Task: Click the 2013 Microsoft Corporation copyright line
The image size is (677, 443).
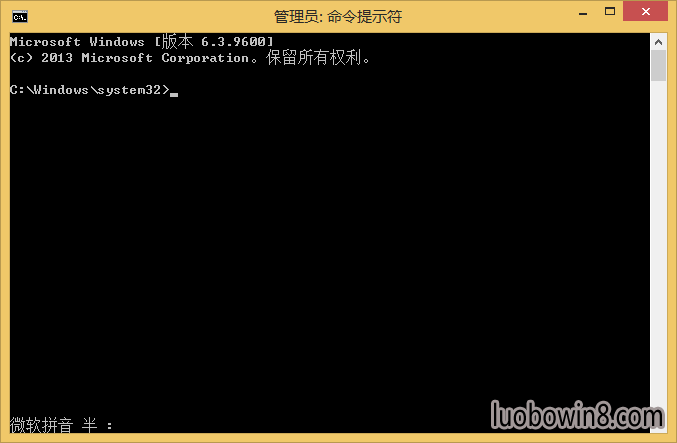Action: tap(190, 58)
